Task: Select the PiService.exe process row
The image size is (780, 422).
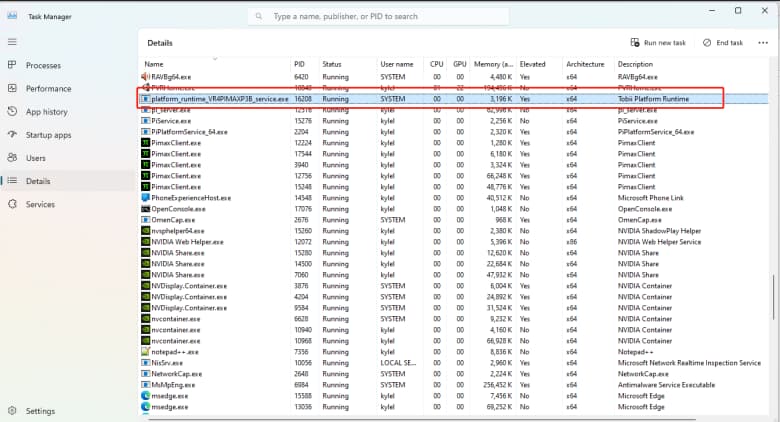Action: [x=454, y=121]
